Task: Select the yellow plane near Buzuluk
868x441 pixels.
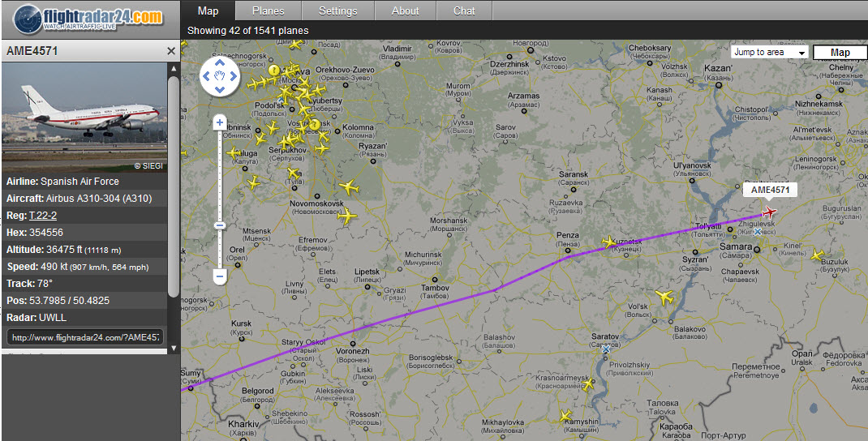Action: pos(817,255)
